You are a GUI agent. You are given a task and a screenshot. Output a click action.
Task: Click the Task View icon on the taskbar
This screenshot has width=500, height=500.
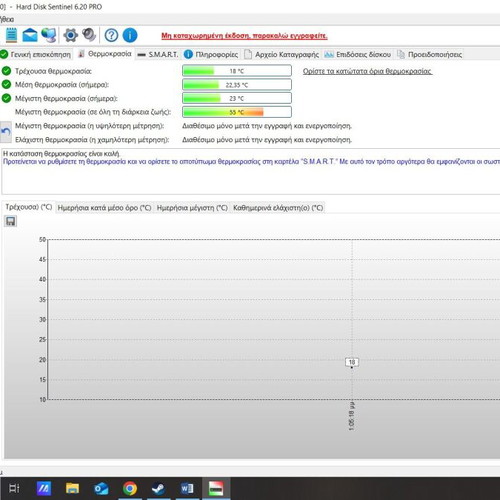coord(14,488)
